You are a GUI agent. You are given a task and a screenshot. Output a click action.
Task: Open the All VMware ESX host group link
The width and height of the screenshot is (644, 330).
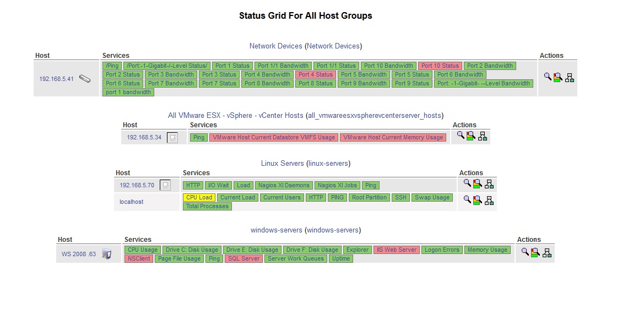pos(235,115)
